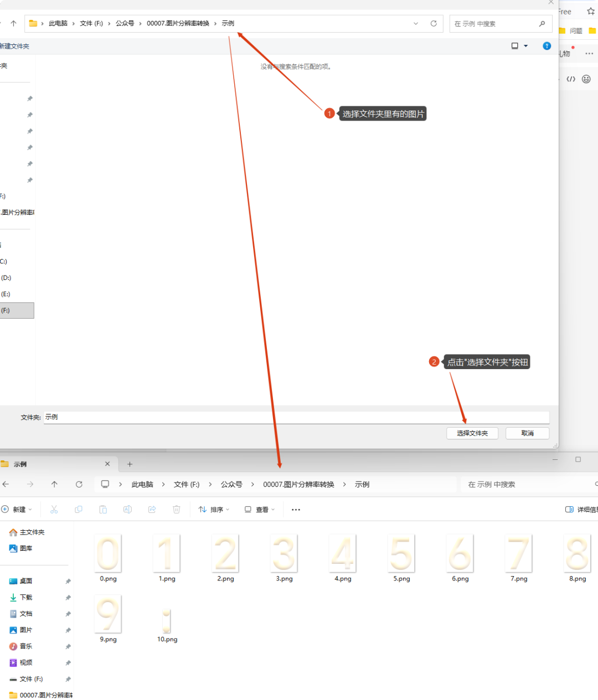Expand the chevron after 00007.图片分辨率转换 in Explorer
Viewport: 598px width, 700px height.
pyautogui.click(x=344, y=484)
